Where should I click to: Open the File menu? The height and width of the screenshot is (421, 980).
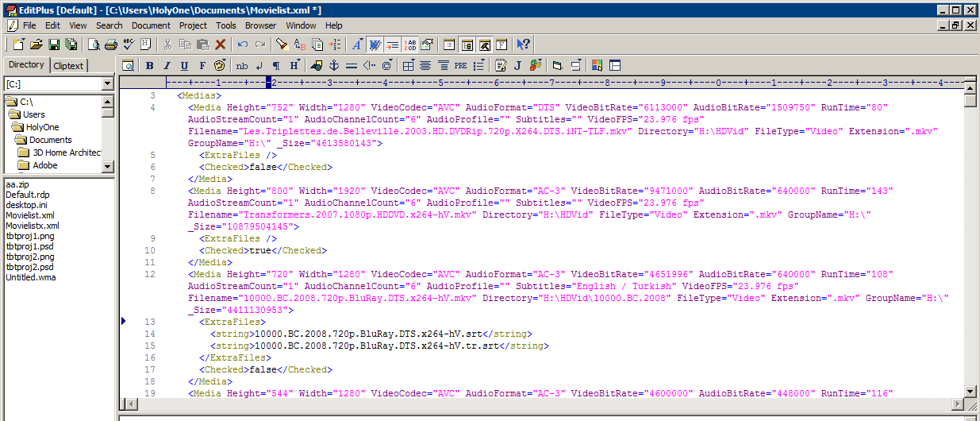(29, 25)
